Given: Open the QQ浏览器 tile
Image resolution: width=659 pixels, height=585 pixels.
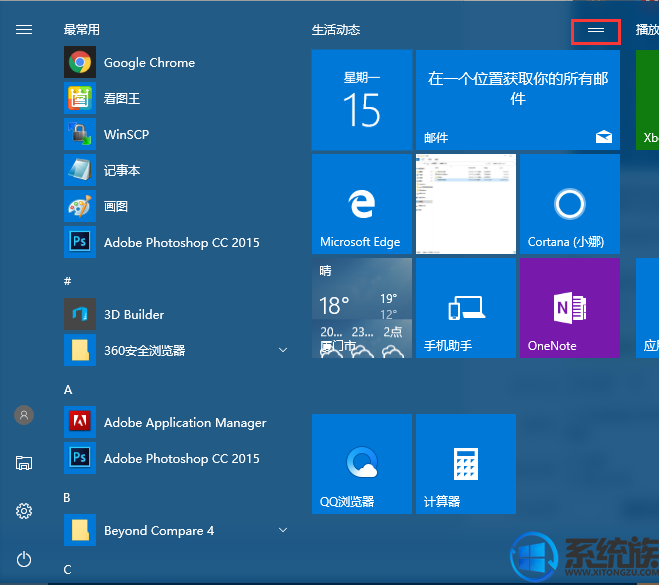Looking at the screenshot, I should click(362, 464).
